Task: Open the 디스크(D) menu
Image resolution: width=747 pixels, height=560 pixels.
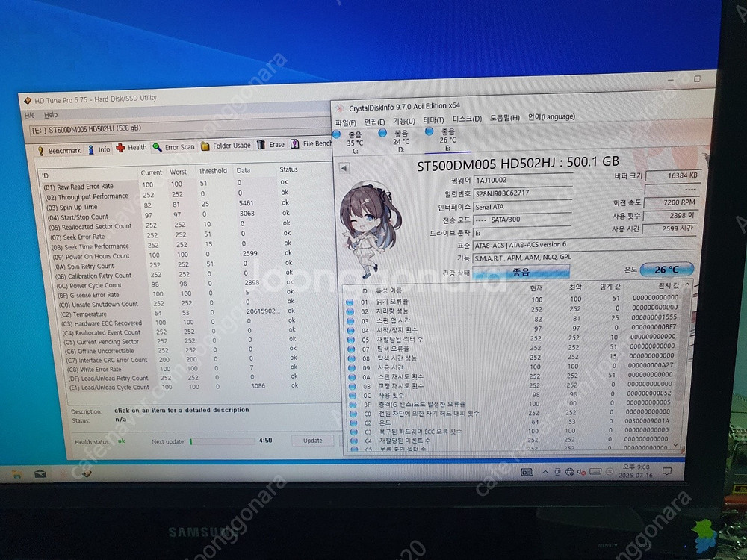Action: click(467, 119)
